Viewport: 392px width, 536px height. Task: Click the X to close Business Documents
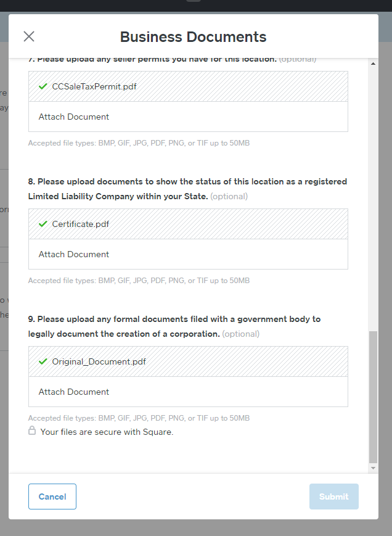click(x=28, y=36)
